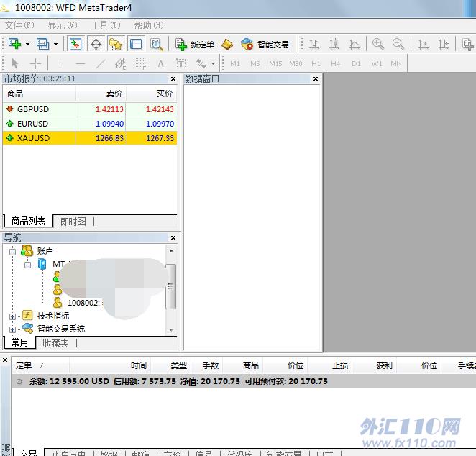This screenshot has height=456, width=476.
Task: Open the 文件 menu
Action: tap(19, 25)
